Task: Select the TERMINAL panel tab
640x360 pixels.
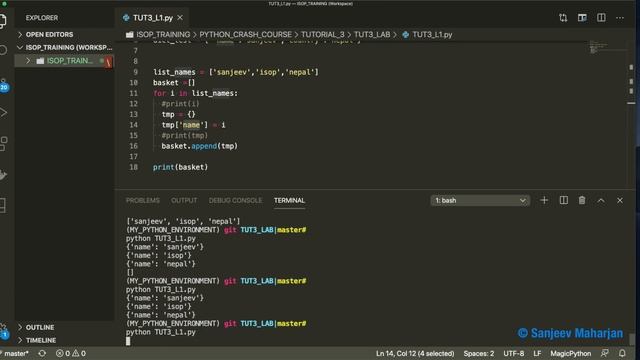Action: pos(289,200)
